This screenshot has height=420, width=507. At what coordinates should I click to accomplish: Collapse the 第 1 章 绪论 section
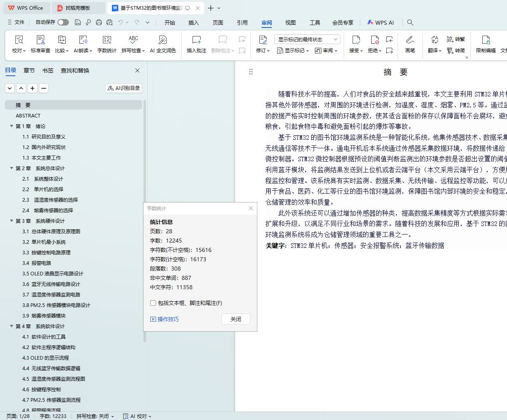coord(12,126)
